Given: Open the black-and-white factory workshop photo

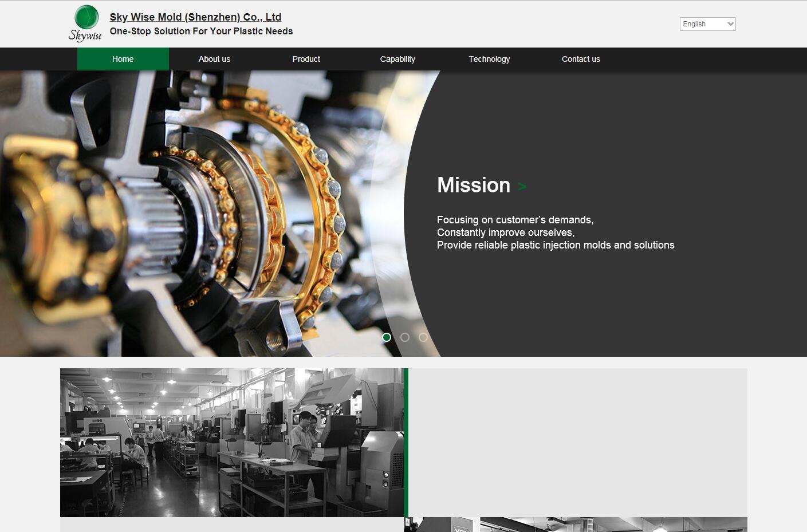Looking at the screenshot, I should click(x=231, y=442).
